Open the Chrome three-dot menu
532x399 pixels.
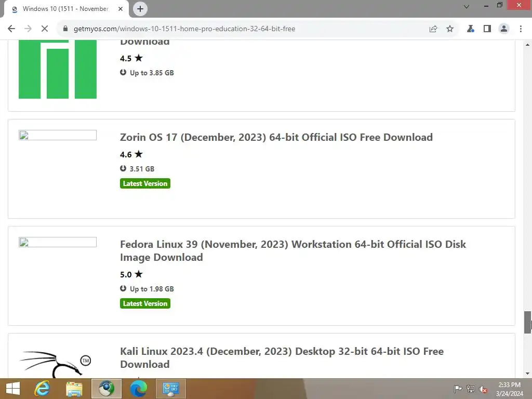[521, 29]
